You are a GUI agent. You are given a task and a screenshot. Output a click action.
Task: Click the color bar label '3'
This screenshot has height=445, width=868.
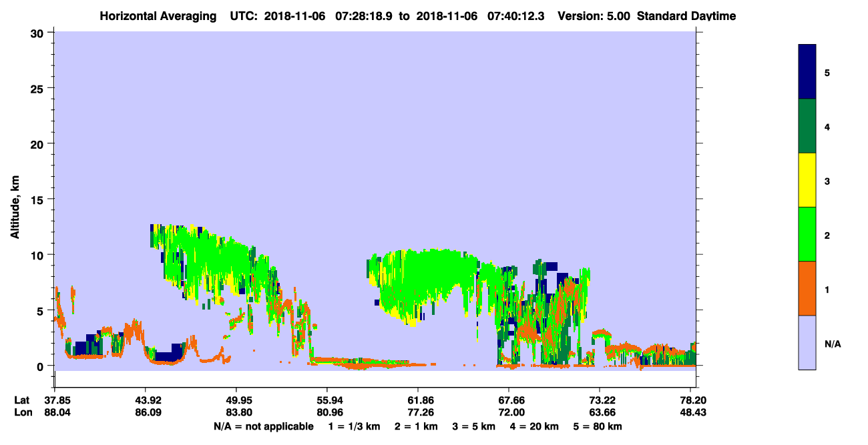827,181
